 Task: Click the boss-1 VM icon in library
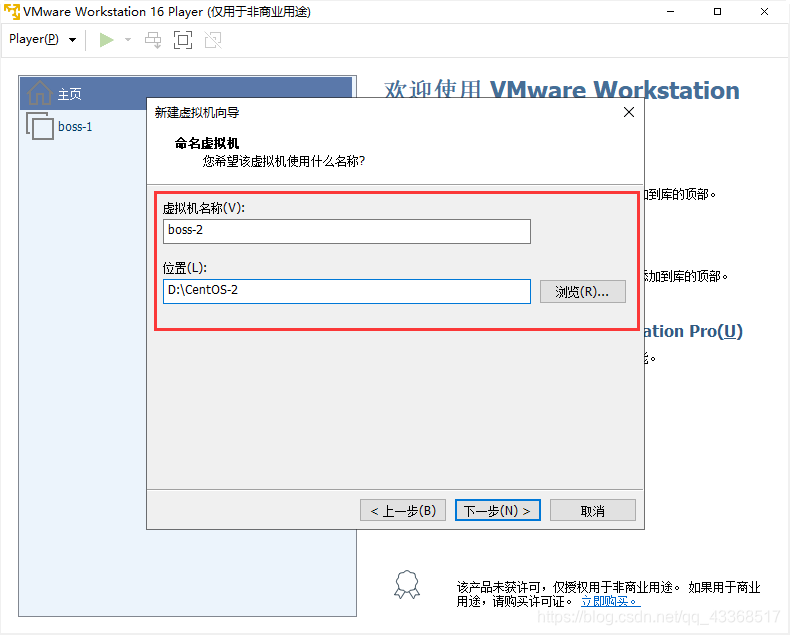40,126
